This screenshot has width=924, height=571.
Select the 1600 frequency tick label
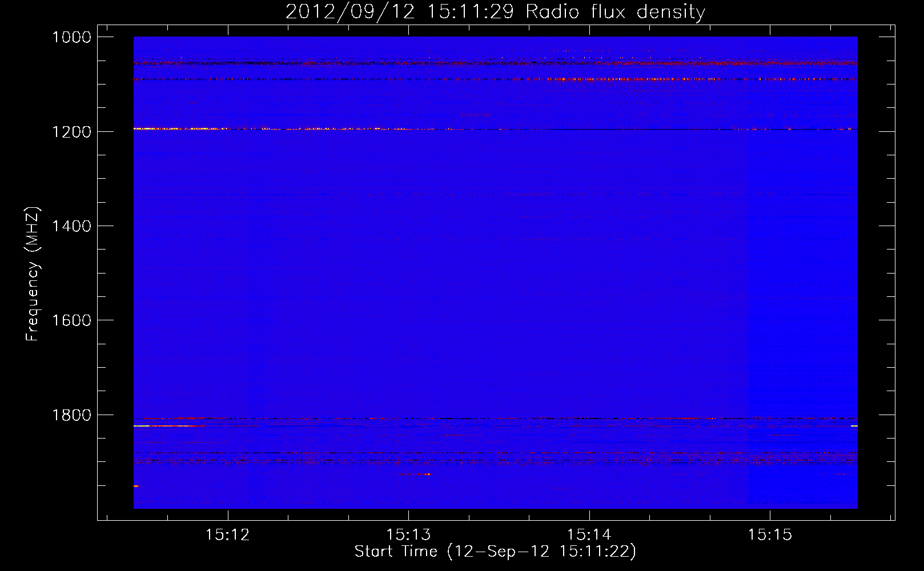click(72, 320)
